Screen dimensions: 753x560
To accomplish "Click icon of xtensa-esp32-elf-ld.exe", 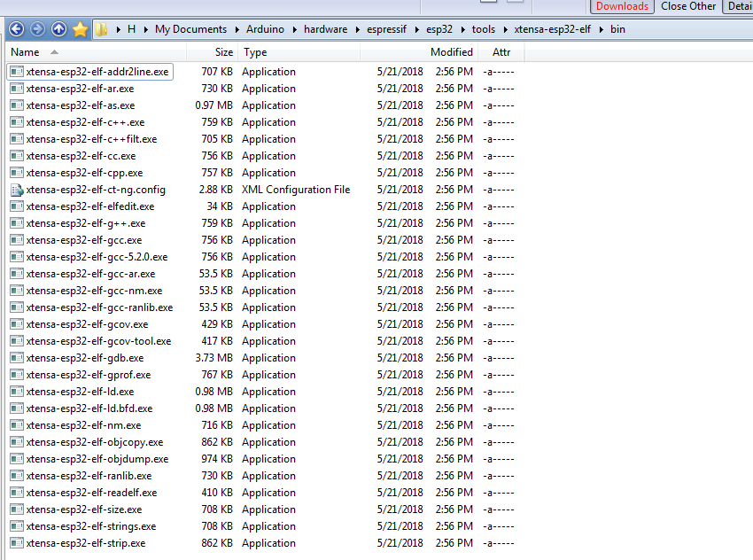I will click(x=17, y=392).
